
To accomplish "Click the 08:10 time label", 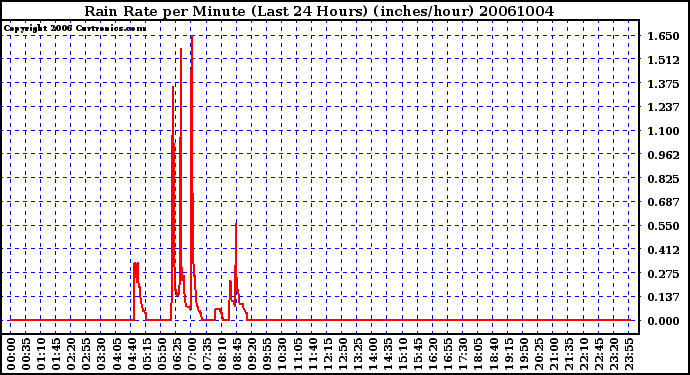I will coord(222,354).
